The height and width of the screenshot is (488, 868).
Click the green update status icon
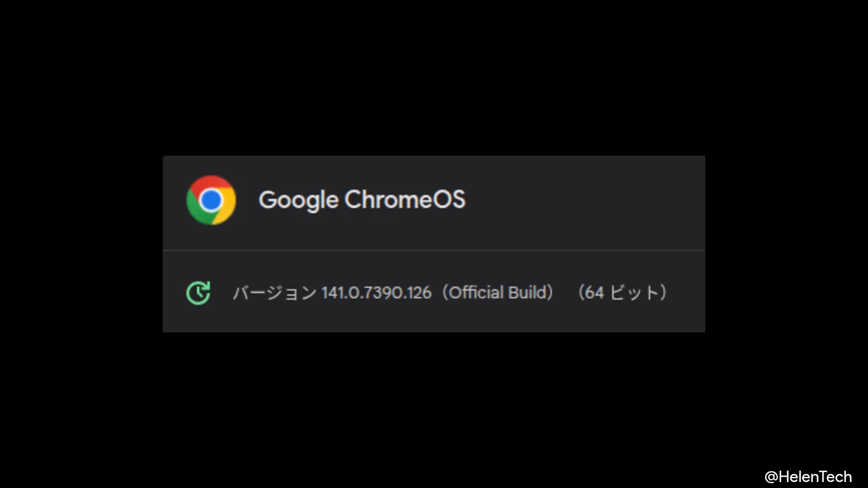tap(198, 293)
